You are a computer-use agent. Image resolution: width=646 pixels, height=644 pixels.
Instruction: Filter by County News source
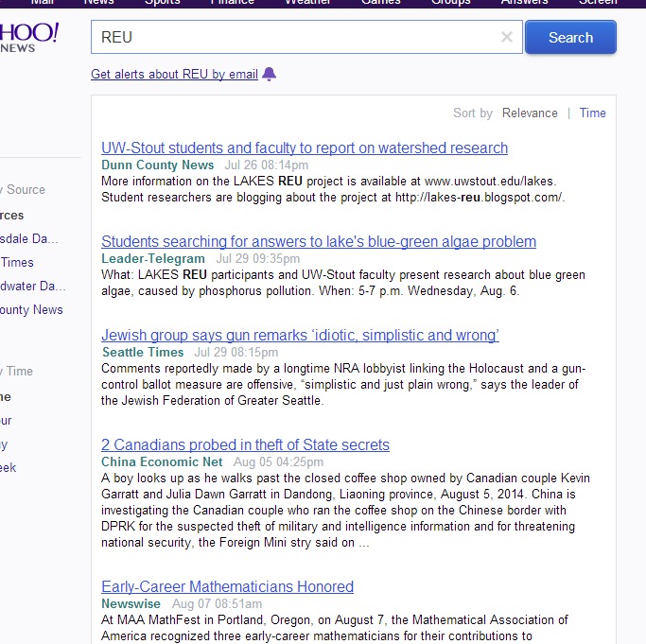(x=32, y=309)
